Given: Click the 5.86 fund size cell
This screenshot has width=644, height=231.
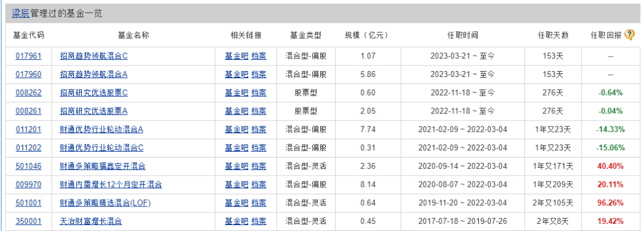Looking at the screenshot, I should (x=367, y=75).
